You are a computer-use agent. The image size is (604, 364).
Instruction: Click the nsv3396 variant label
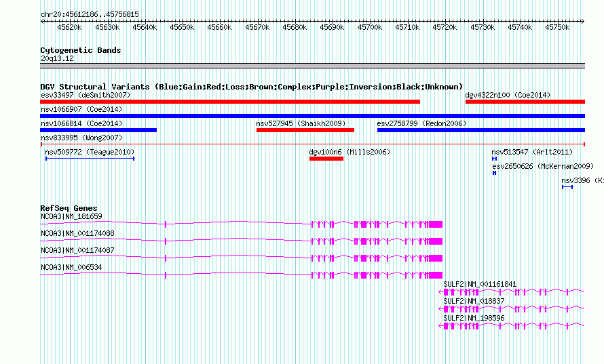pyautogui.click(x=582, y=180)
